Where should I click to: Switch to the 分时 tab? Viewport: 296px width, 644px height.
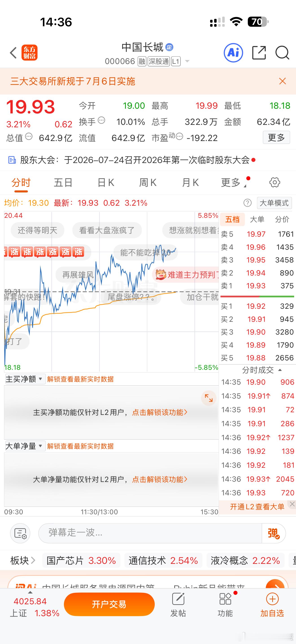coord(21,183)
